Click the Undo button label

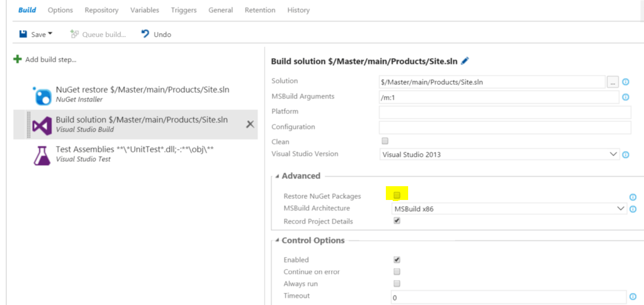point(162,34)
